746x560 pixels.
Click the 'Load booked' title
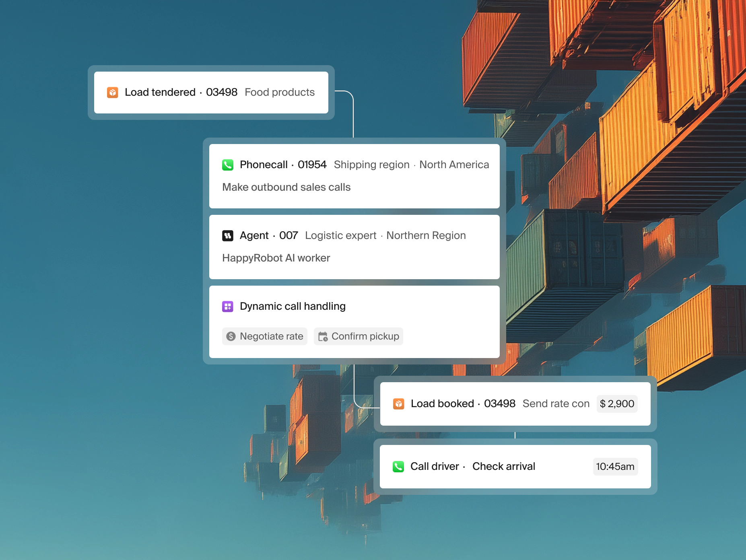click(442, 404)
